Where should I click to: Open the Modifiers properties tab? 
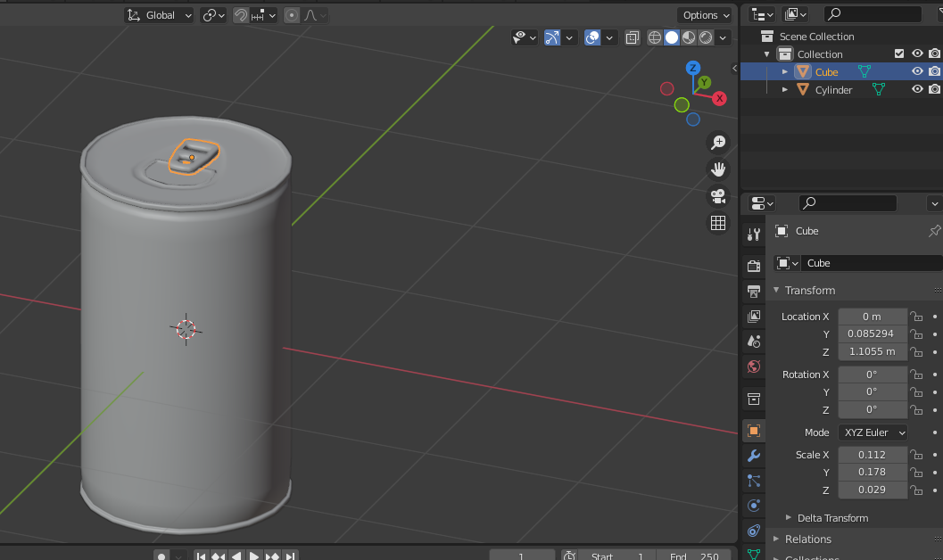(x=754, y=456)
